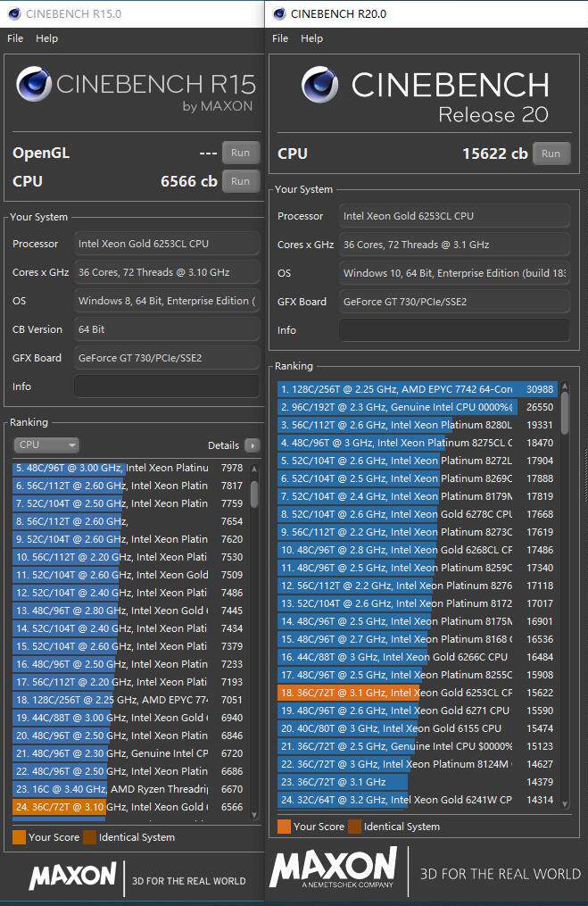This screenshot has height=906, width=588.
Task: Click the Cinebench R15 sphere logo
Action: pyautogui.click(x=34, y=85)
